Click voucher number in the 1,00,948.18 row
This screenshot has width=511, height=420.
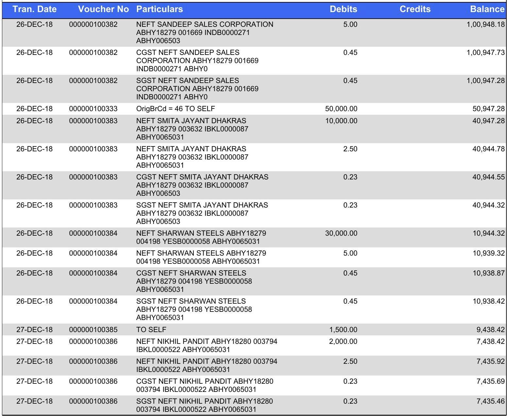[x=93, y=25]
